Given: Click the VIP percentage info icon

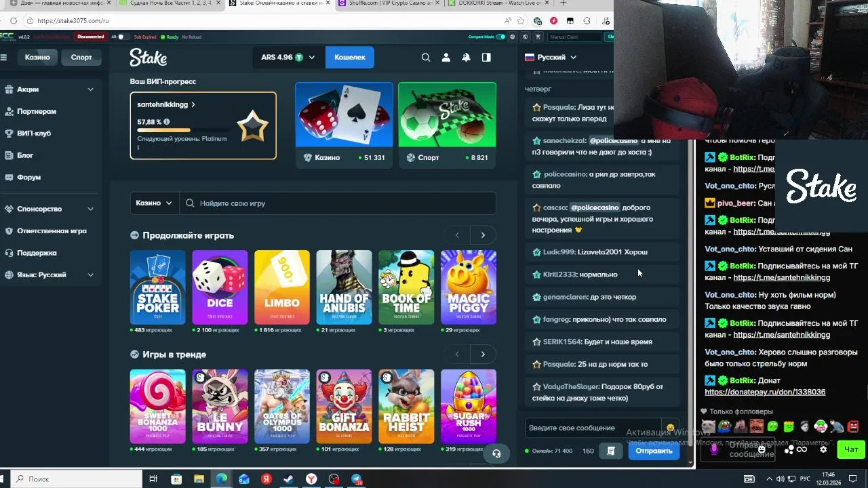Looking at the screenshot, I should 167,122.
